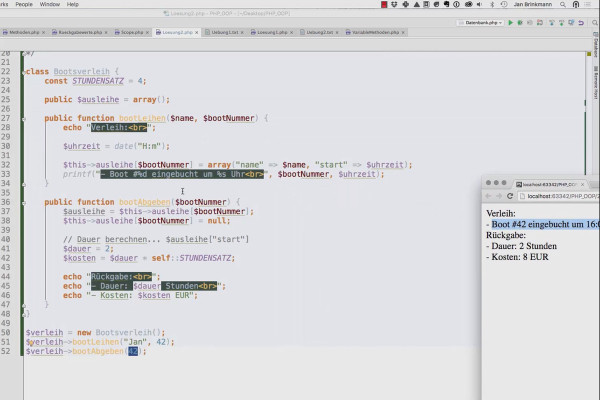The width and height of the screenshot is (600, 400).
Task: Open Time Machine menu bar icon
Action: click(504, 4)
